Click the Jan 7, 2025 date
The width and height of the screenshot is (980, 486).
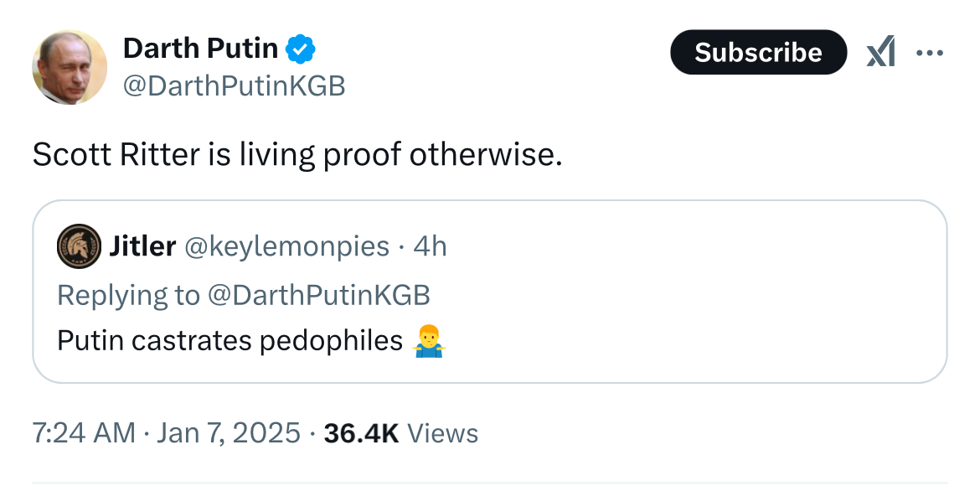[x=228, y=433]
